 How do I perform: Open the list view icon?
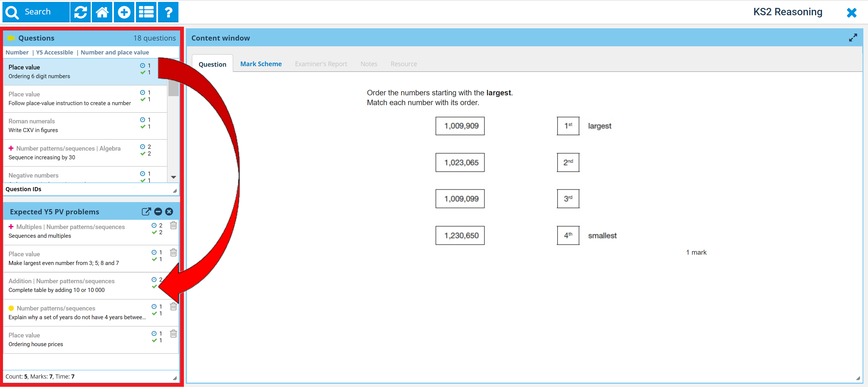click(146, 12)
